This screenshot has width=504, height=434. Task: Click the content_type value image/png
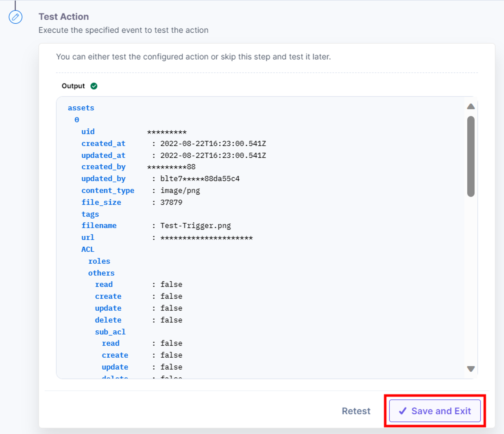click(x=180, y=190)
